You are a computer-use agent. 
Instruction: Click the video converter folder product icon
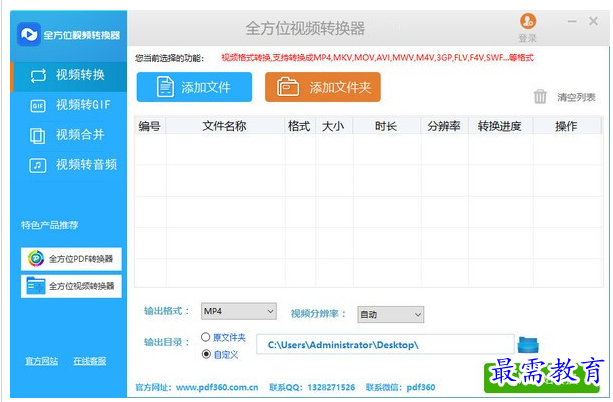tap(36, 285)
